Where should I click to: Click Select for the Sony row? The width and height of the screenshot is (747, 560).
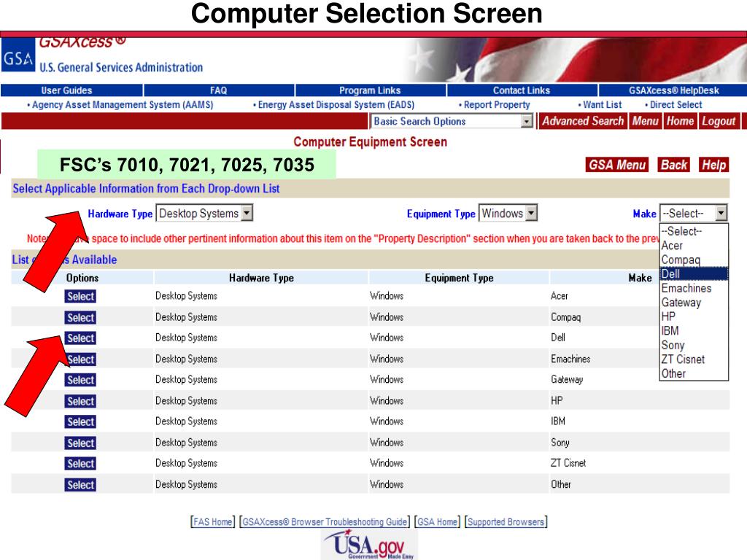80,443
